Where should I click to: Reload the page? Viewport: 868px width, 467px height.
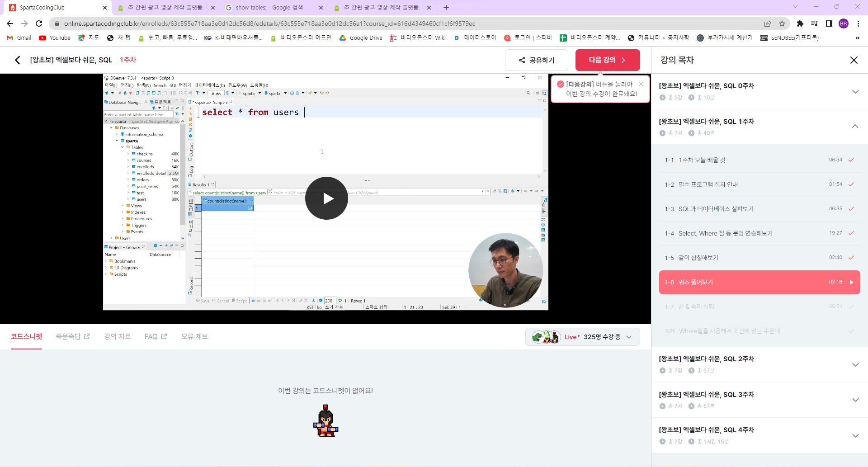(x=39, y=24)
